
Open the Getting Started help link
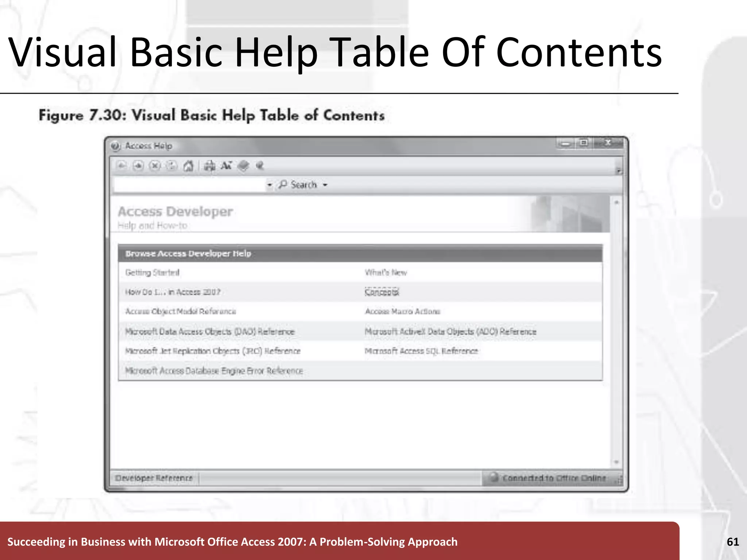[x=152, y=272]
